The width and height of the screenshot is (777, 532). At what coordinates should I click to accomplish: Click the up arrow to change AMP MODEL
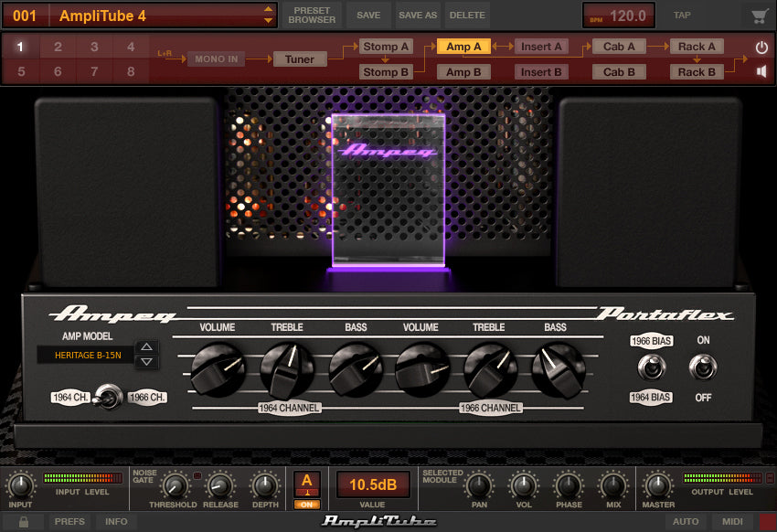[x=146, y=346]
